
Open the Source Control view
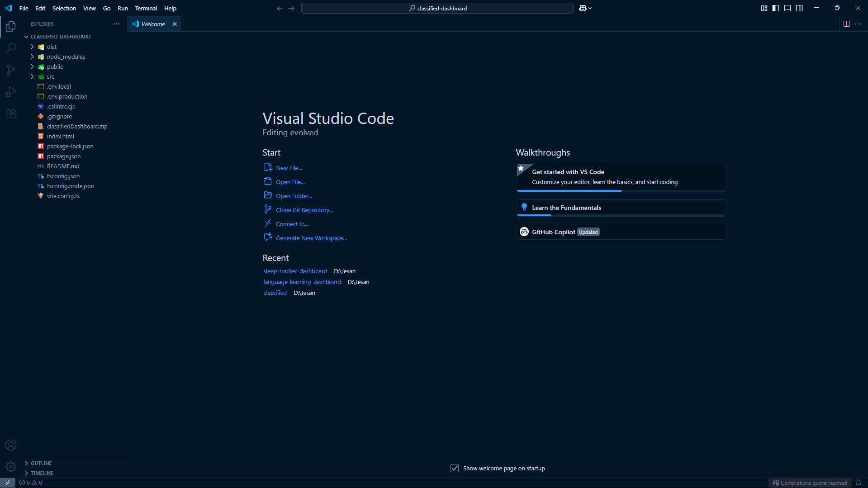tap(11, 70)
